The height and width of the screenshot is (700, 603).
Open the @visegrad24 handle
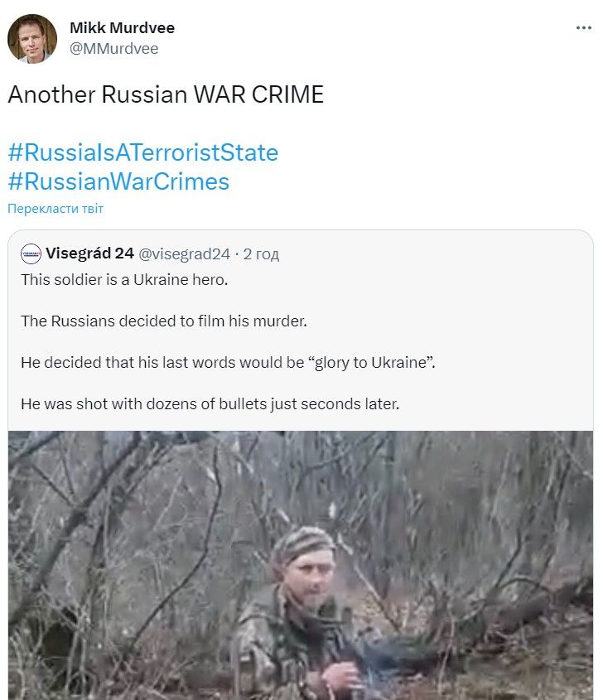click(183, 253)
